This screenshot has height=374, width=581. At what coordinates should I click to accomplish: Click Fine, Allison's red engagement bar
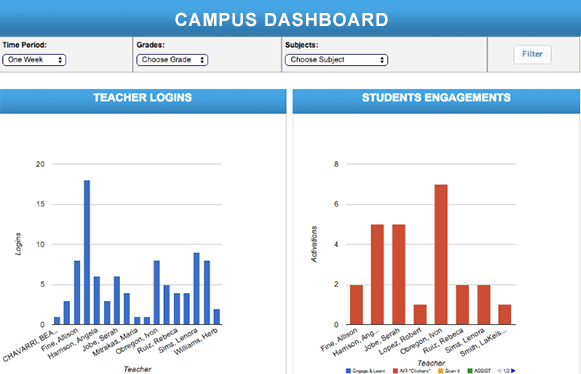[356, 305]
